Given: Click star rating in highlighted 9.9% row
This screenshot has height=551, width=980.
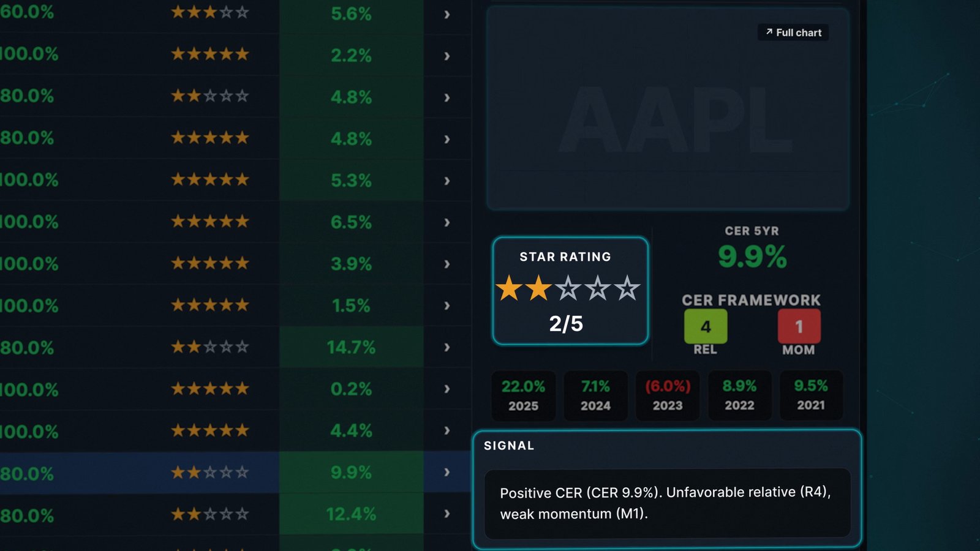Looking at the screenshot, I should (x=210, y=472).
